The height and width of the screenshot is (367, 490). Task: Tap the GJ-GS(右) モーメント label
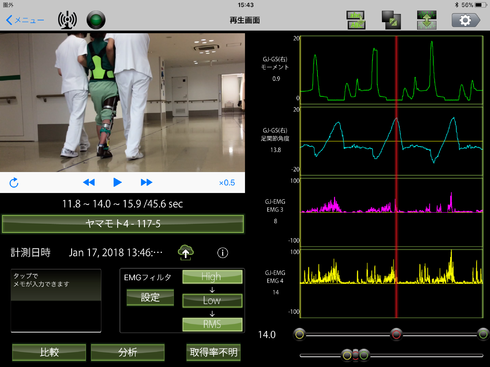[x=275, y=63]
